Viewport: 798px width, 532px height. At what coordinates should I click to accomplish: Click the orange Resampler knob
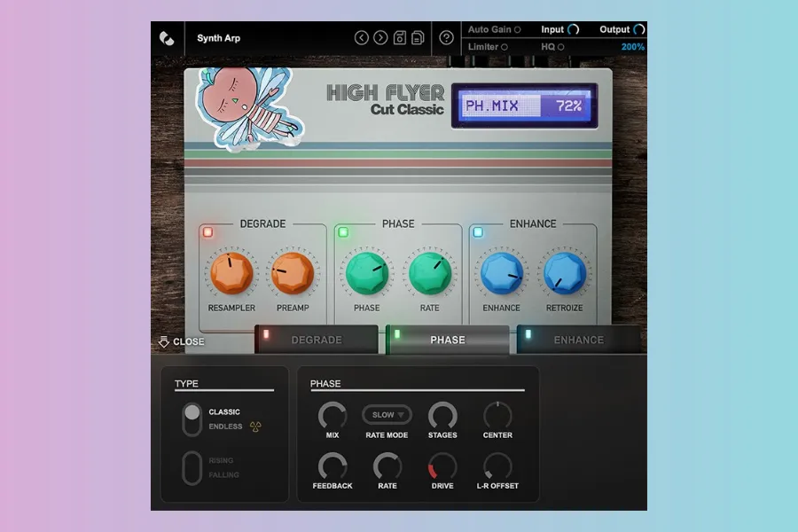click(231, 273)
